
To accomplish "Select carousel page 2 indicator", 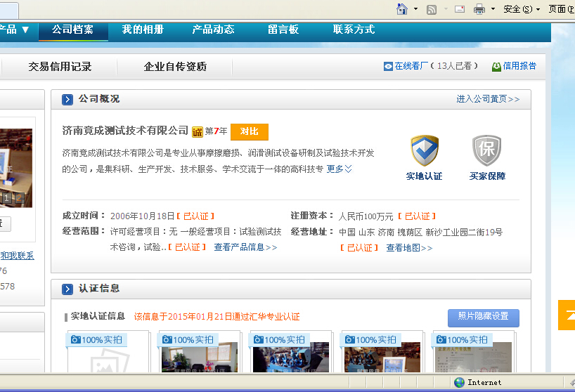I will (x=19, y=198).
